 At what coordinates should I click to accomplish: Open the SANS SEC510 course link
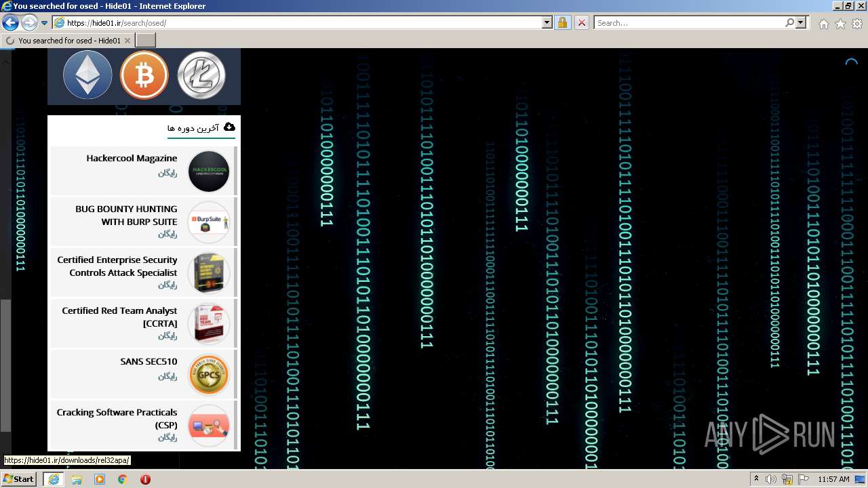click(x=149, y=361)
